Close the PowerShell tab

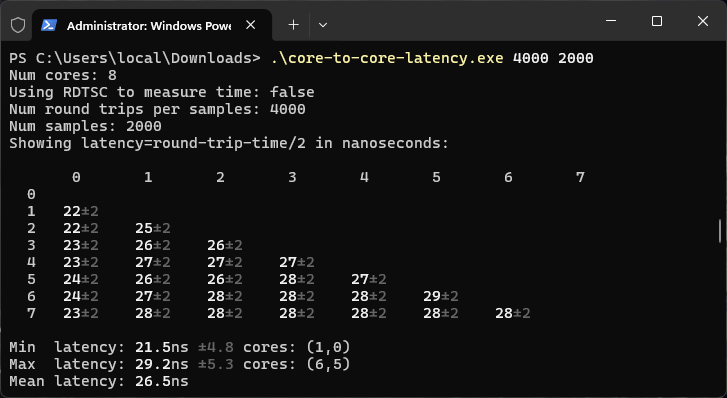click(250, 25)
